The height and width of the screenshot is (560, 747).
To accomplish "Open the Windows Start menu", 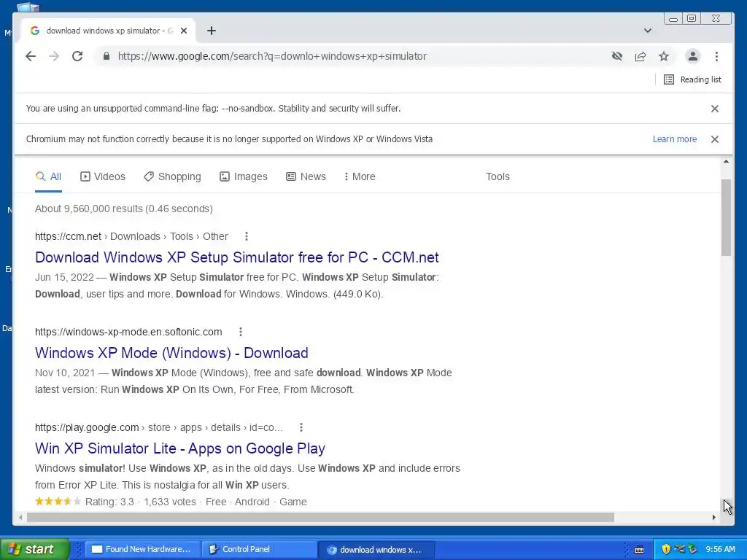I will click(35, 549).
